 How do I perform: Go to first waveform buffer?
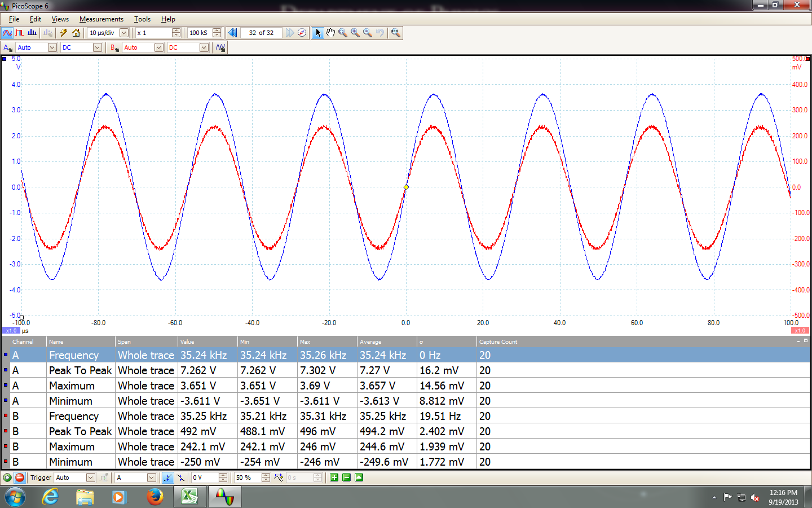click(x=232, y=33)
